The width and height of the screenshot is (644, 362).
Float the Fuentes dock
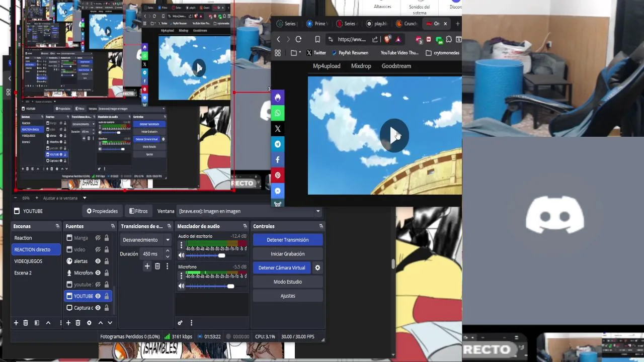pyautogui.click(x=113, y=226)
